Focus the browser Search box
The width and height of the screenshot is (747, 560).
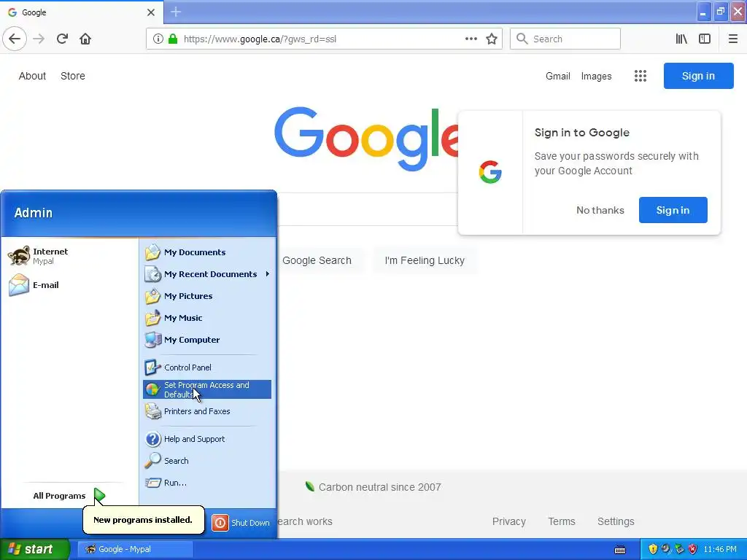[x=565, y=39]
